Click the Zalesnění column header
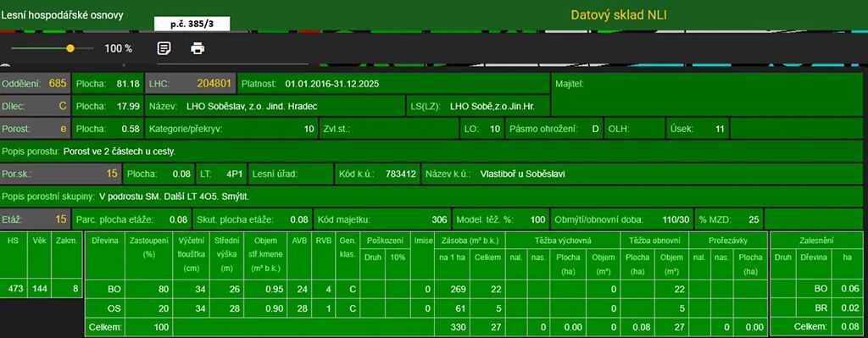868x338 pixels. click(816, 241)
